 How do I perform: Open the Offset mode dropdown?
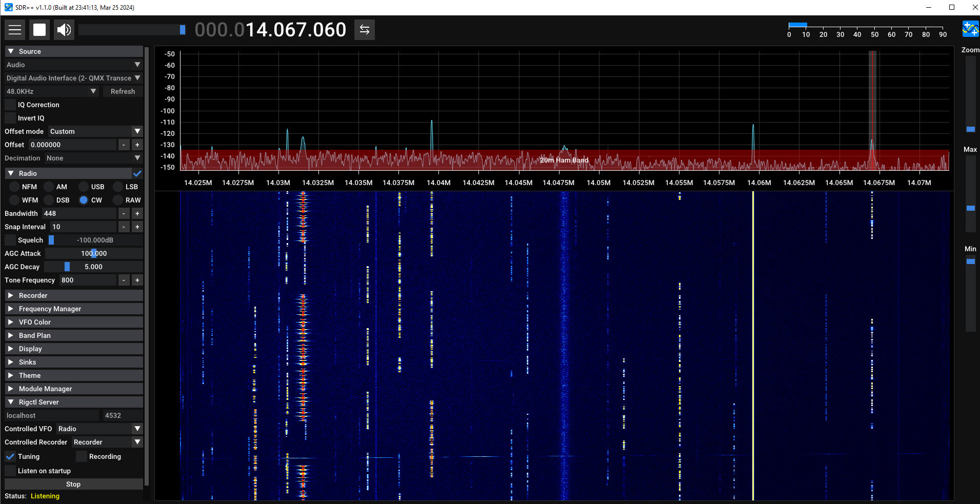(x=95, y=131)
